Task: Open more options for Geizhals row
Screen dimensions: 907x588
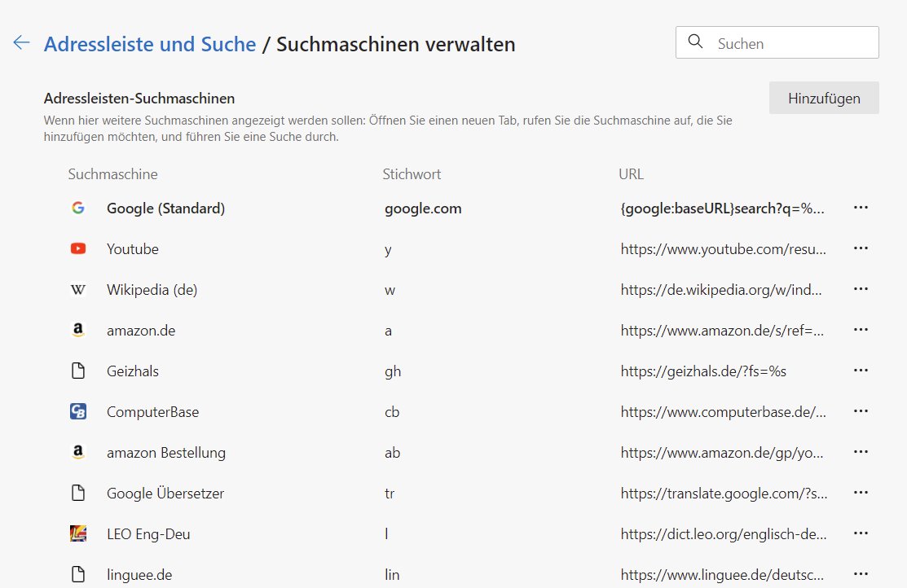Action: (861, 370)
